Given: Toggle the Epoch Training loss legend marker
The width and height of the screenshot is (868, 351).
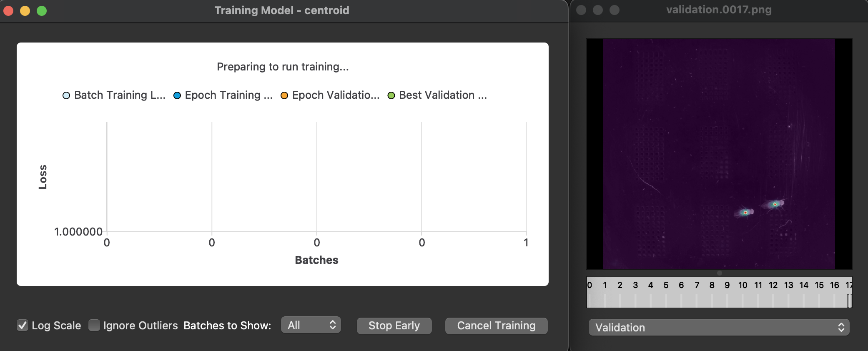Looking at the screenshot, I should coord(176,95).
